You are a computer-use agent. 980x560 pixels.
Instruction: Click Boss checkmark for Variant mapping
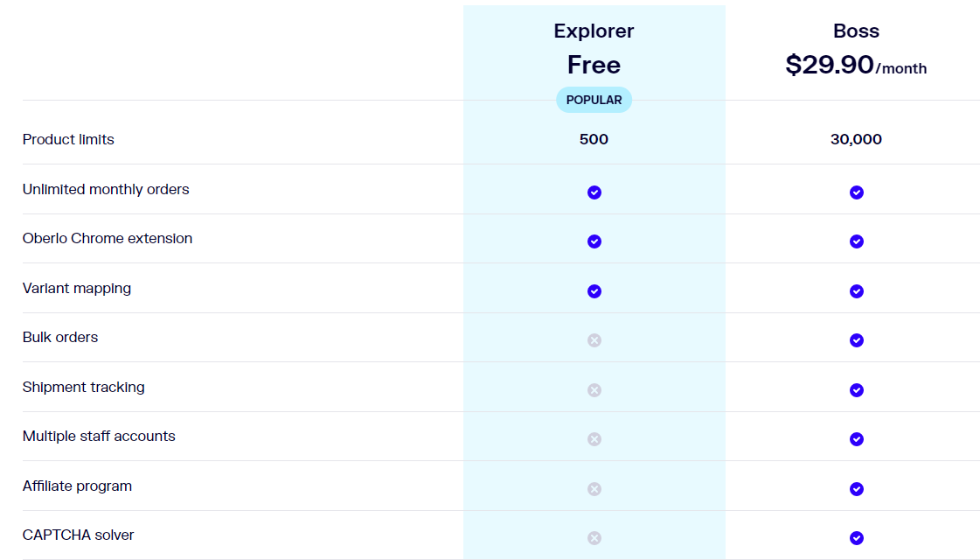click(x=857, y=291)
